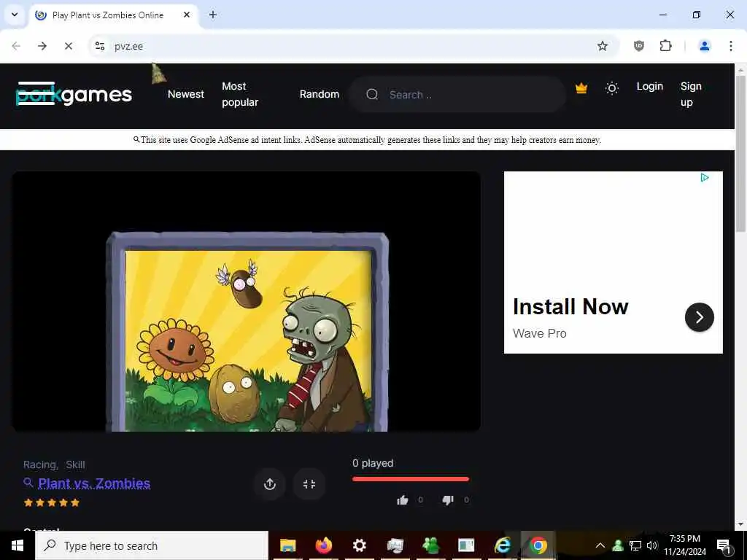The image size is (747, 560).
Task: Open Internet Explorer from the taskbar
Action: click(x=502, y=545)
